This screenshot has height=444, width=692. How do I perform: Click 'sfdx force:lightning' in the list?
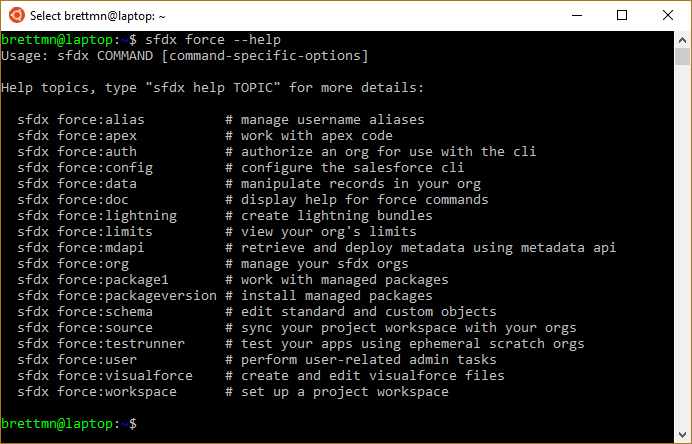[97, 216]
